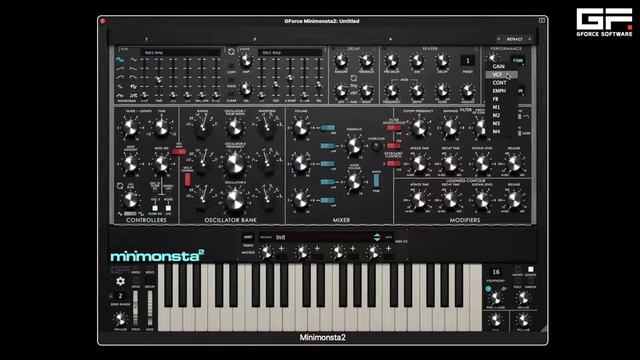Choose M4 from the performance menu

pos(496,131)
